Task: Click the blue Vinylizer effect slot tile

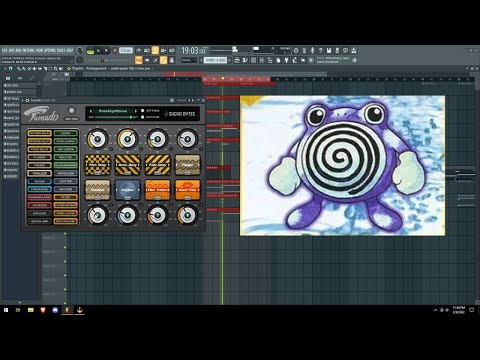Action: [128, 190]
